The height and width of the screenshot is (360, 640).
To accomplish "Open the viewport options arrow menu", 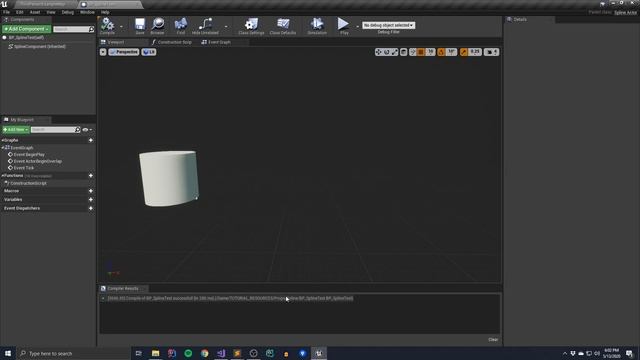I will [x=103, y=52].
